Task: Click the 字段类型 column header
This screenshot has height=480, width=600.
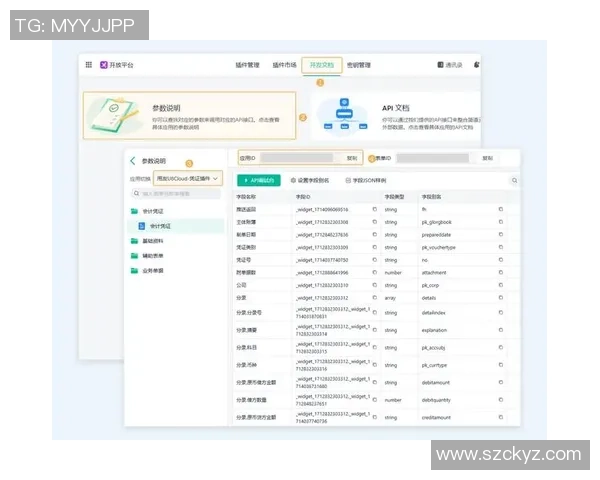Action: (x=394, y=197)
